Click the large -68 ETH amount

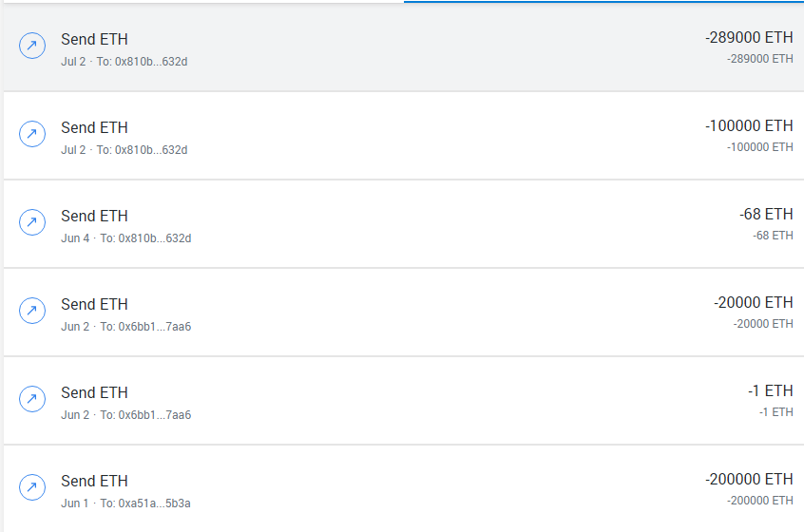(x=766, y=215)
